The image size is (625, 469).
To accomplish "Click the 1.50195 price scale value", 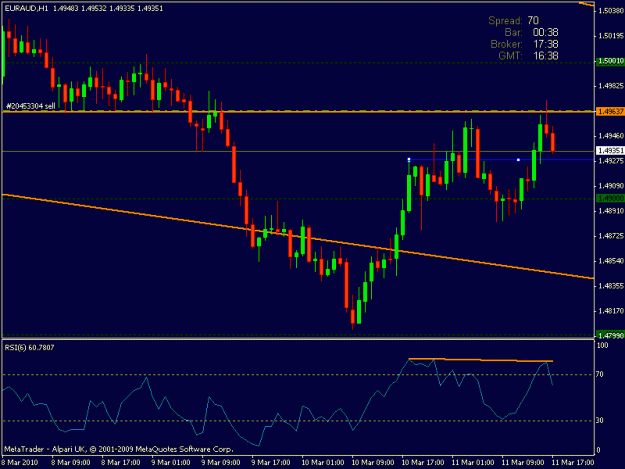I will (611, 36).
